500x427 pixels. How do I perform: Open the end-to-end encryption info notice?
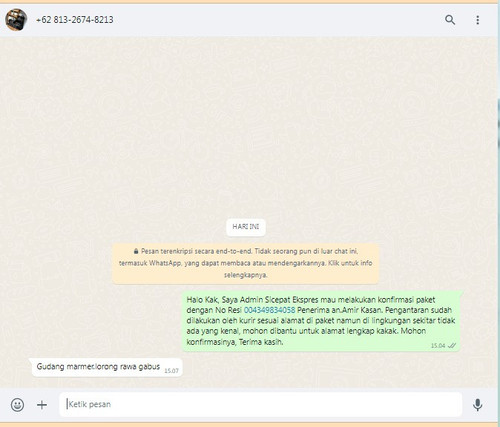pyautogui.click(x=246, y=263)
